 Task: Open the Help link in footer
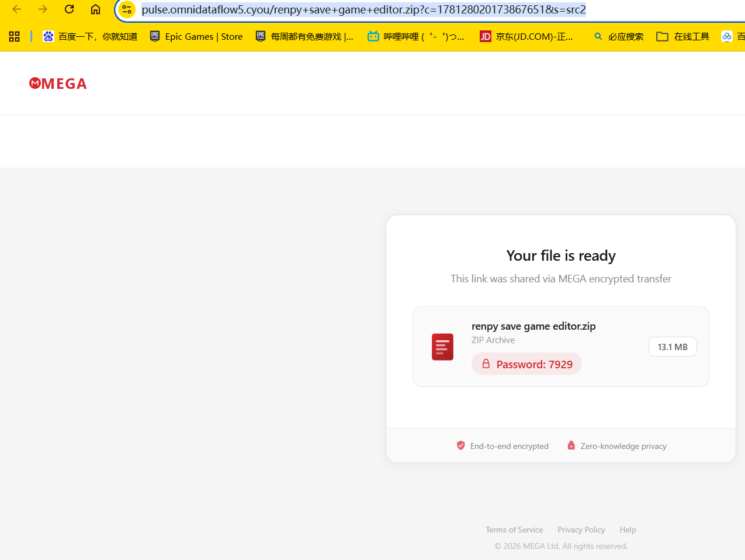click(x=628, y=530)
